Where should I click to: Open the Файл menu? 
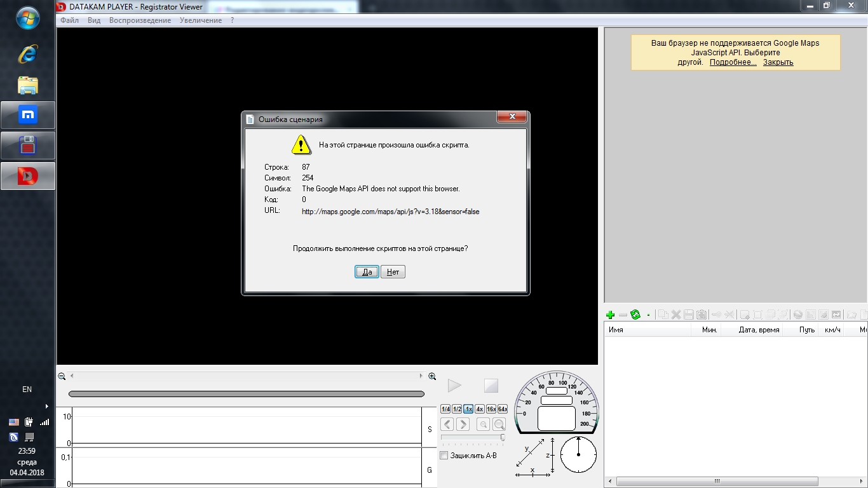click(x=69, y=20)
